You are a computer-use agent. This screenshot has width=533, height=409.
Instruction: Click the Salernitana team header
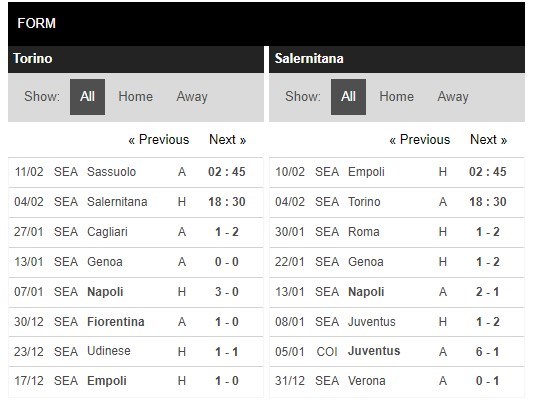click(x=397, y=59)
